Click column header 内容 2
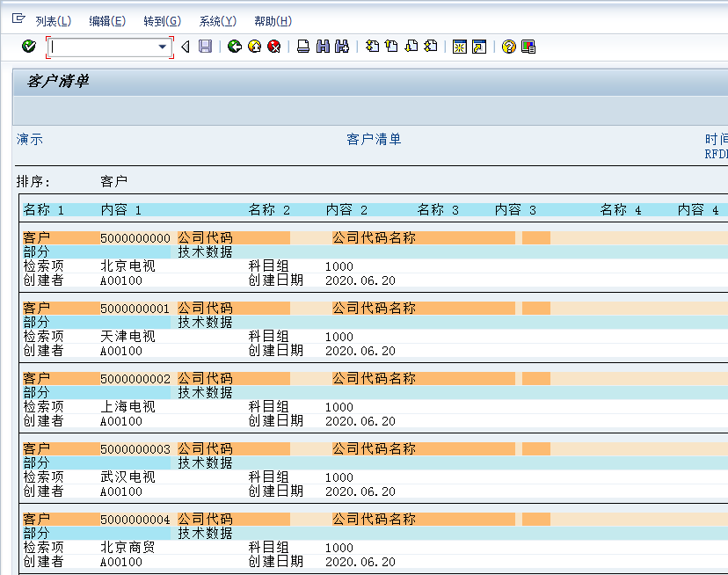This screenshot has height=575, width=728. tap(346, 210)
